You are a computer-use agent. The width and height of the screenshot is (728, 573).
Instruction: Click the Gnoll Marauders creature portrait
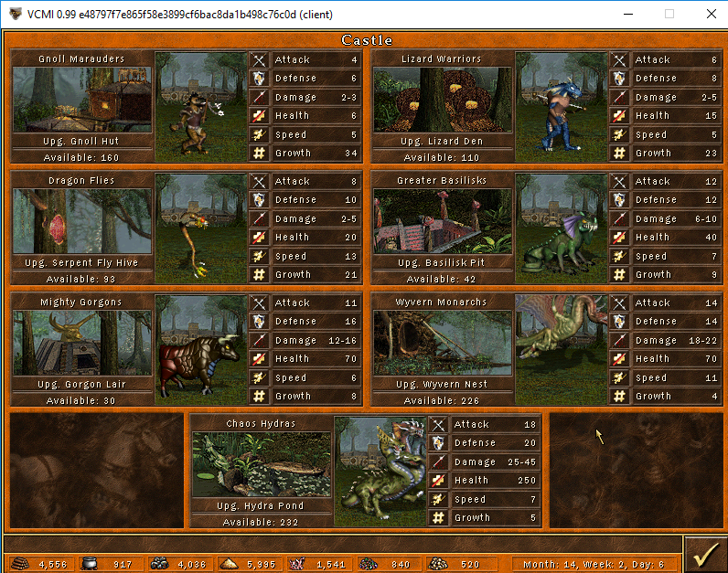click(x=200, y=106)
